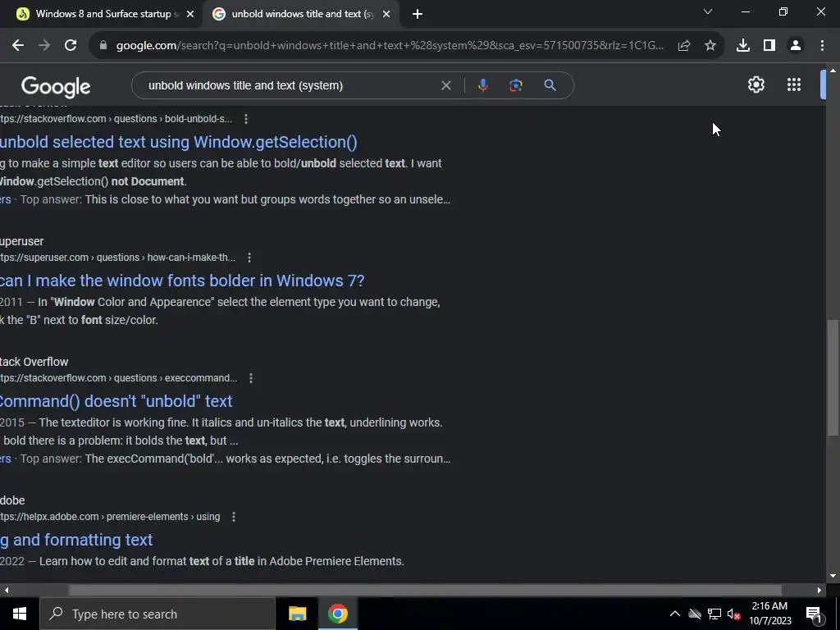840x630 pixels.
Task: Open Adobe 'and formatting text' result
Action: point(76,540)
